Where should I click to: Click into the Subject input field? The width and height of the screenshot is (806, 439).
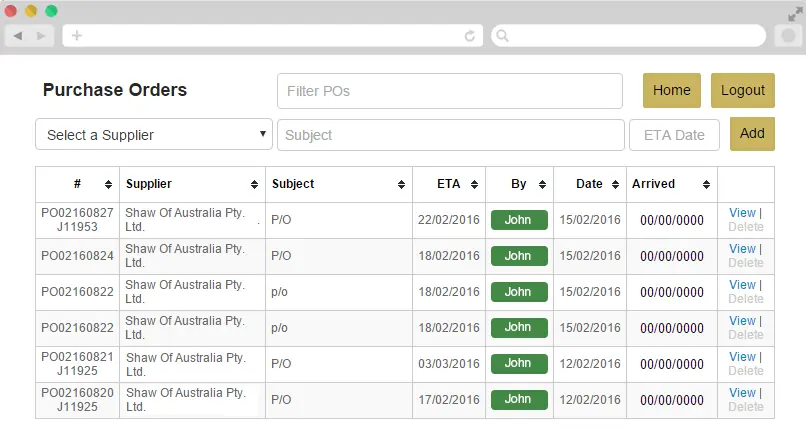tap(449, 135)
